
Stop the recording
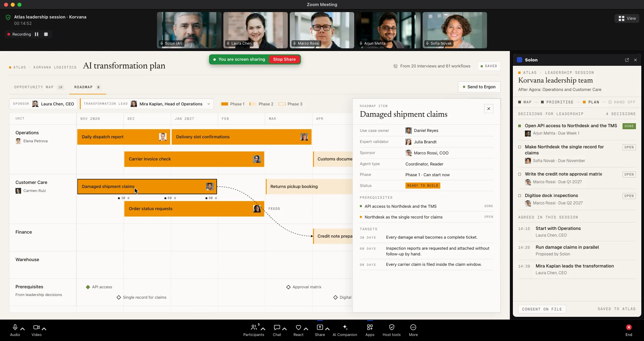tap(46, 34)
